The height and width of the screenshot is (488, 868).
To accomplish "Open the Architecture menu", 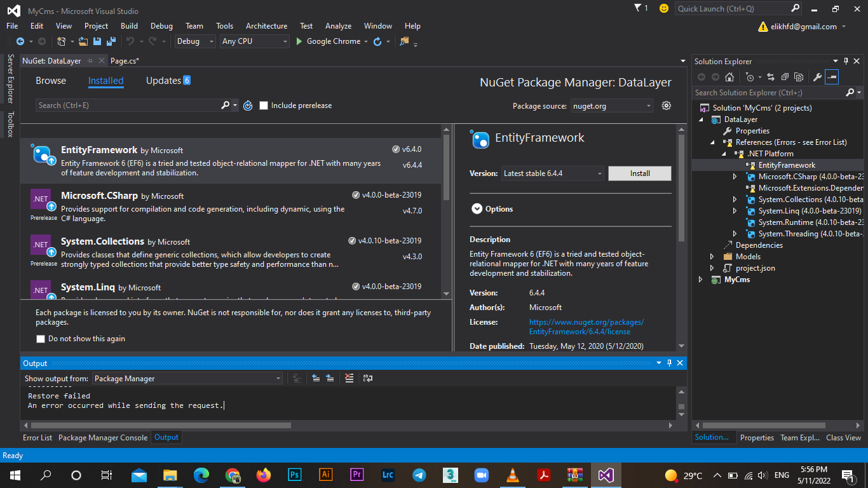I will 266,26.
